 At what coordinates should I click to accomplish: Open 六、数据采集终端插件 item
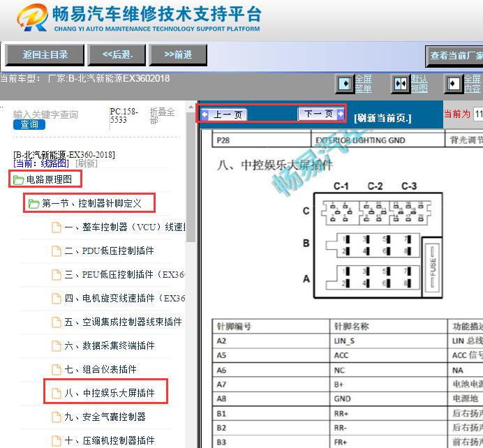point(110,345)
